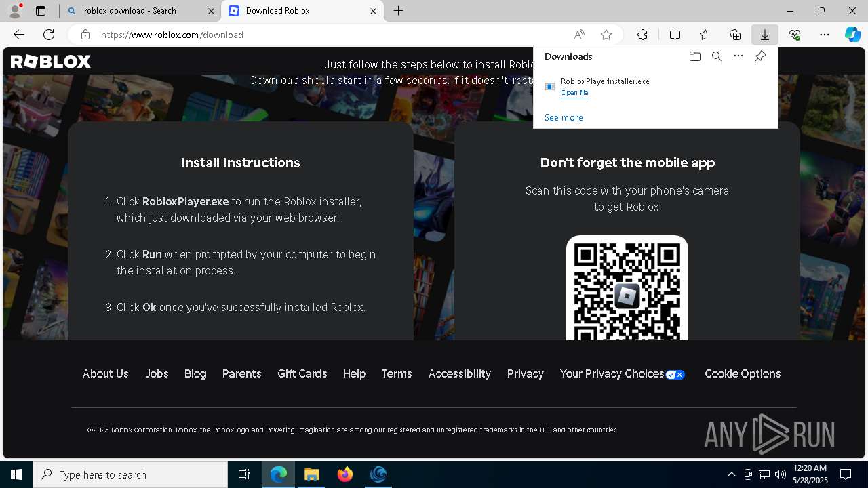Open the Parents footer link
The width and height of the screenshot is (868, 488).
(x=241, y=373)
